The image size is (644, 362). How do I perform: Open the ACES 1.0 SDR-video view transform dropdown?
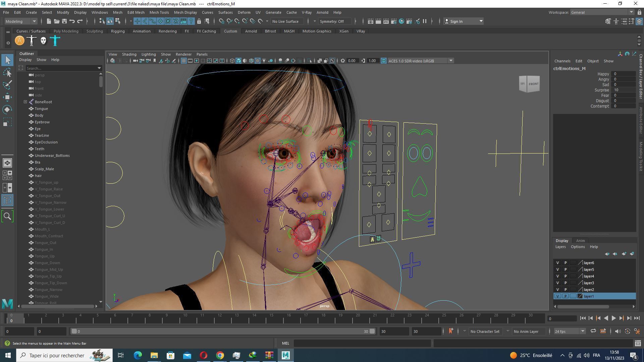(421, 61)
